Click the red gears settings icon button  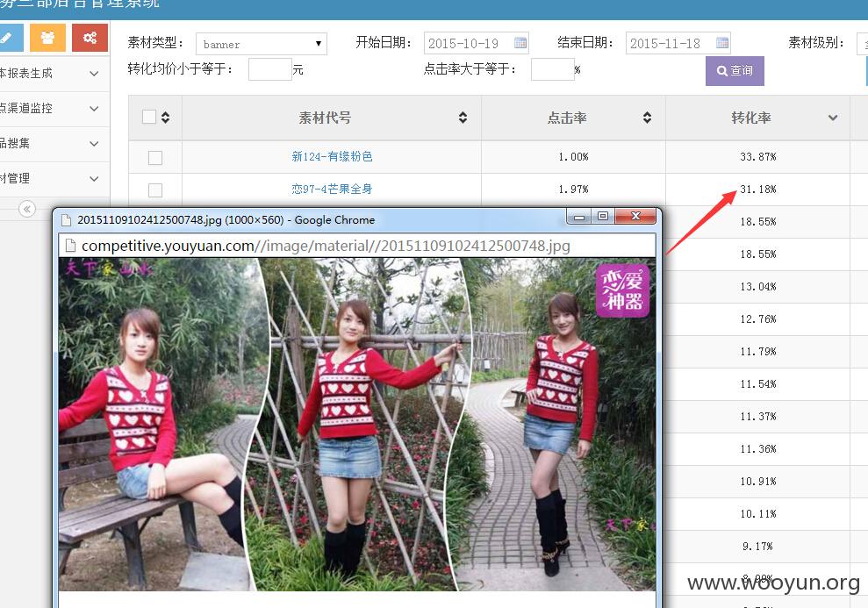(x=90, y=38)
